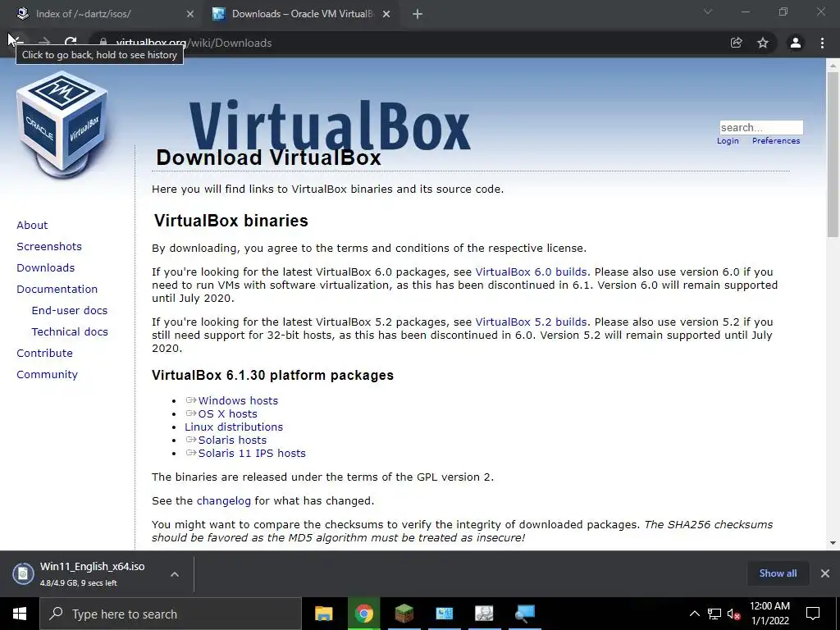Screen dimensions: 840x630
Task: Follow the VirtualBox 5.2 builds link
Action: (x=531, y=322)
